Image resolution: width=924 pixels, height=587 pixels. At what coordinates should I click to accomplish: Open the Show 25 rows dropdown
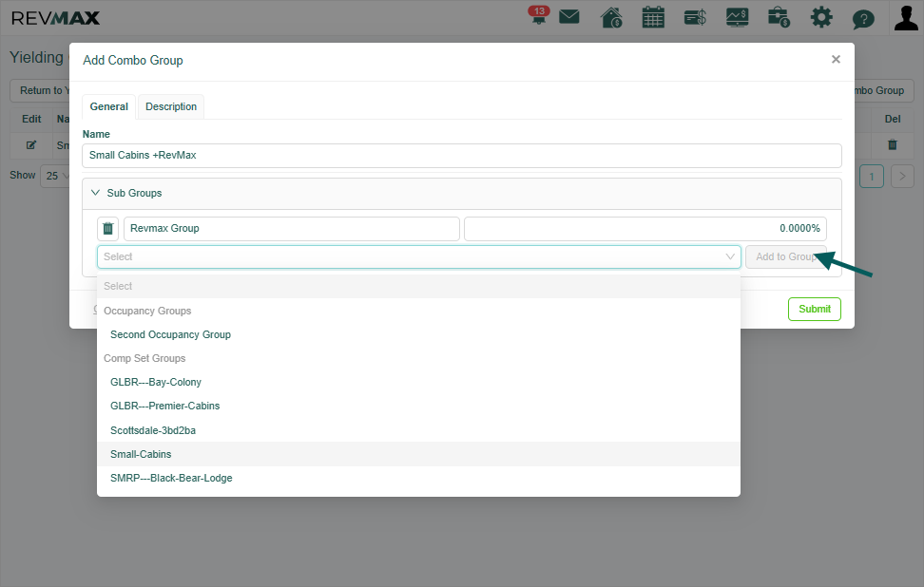point(55,176)
